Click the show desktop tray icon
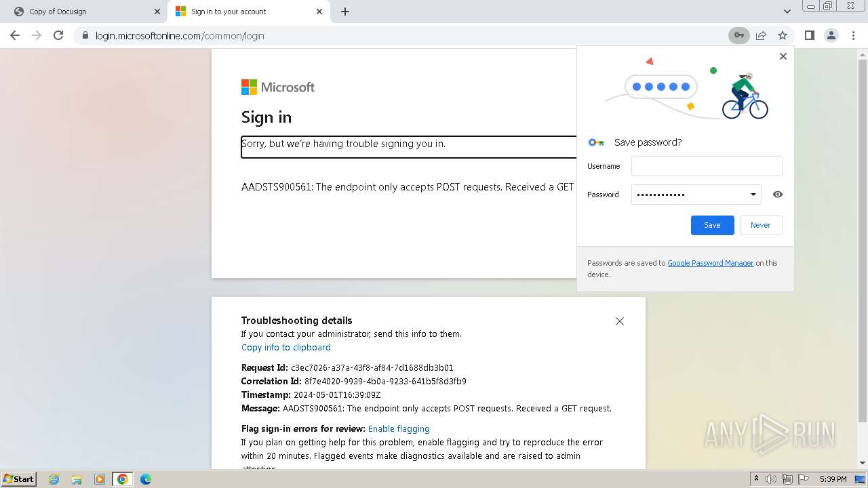Image resolution: width=868 pixels, height=488 pixels. point(860,479)
